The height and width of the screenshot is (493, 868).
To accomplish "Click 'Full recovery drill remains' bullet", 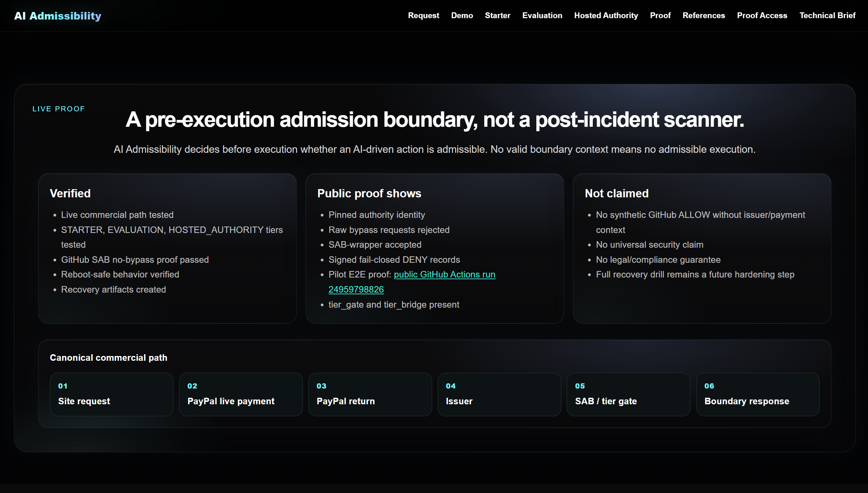I will pos(695,274).
